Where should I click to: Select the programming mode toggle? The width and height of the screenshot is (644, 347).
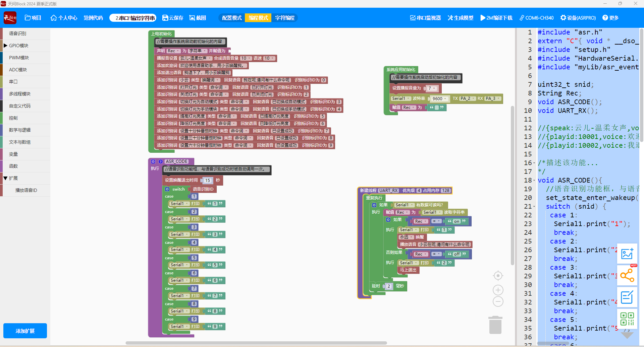pyautogui.click(x=258, y=18)
